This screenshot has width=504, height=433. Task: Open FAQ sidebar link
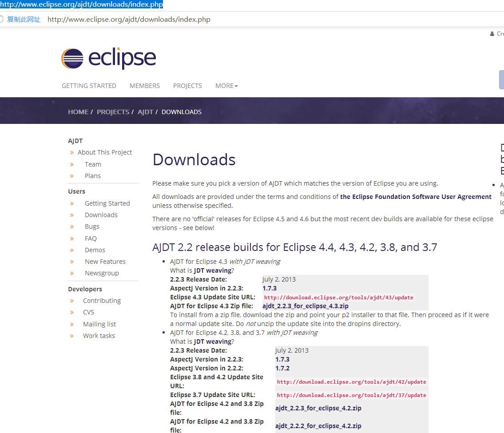coord(91,238)
